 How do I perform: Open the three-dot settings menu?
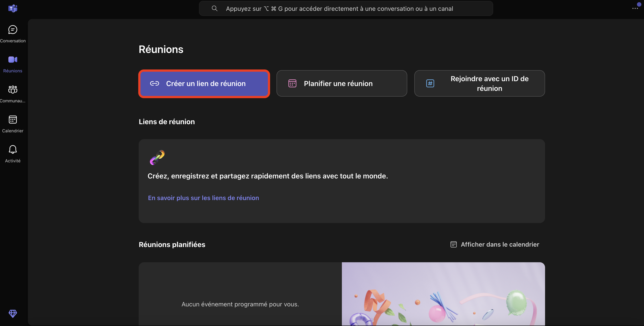[x=635, y=8]
